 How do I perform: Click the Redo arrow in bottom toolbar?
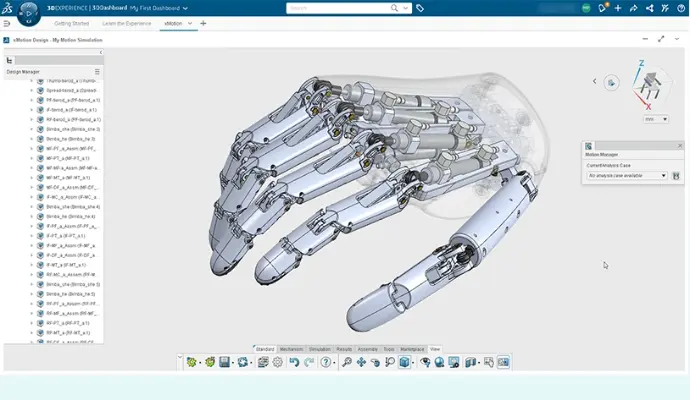309,362
